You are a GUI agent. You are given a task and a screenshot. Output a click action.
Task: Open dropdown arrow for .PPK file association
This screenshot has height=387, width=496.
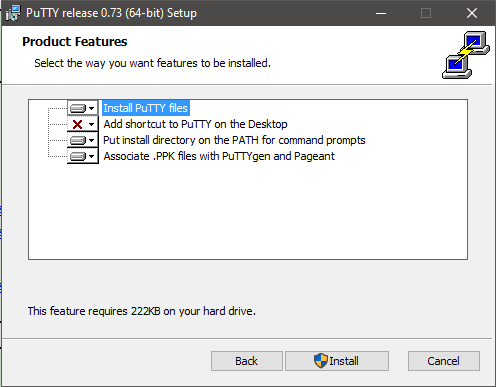(91, 156)
